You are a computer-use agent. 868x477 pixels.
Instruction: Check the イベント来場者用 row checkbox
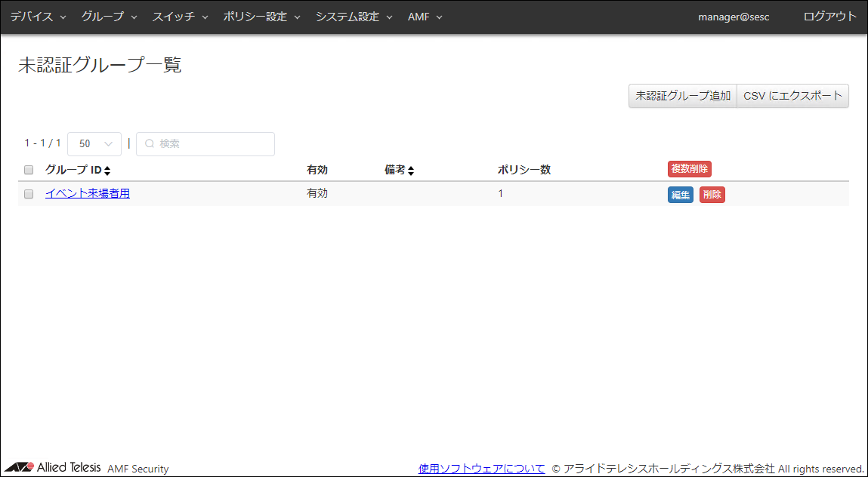pos(29,194)
